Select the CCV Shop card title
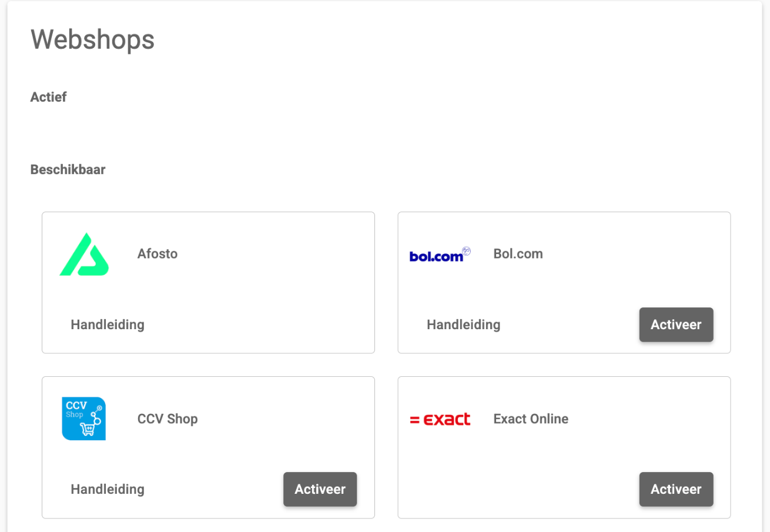Screen dimensions: 770x532 [x=168, y=419]
